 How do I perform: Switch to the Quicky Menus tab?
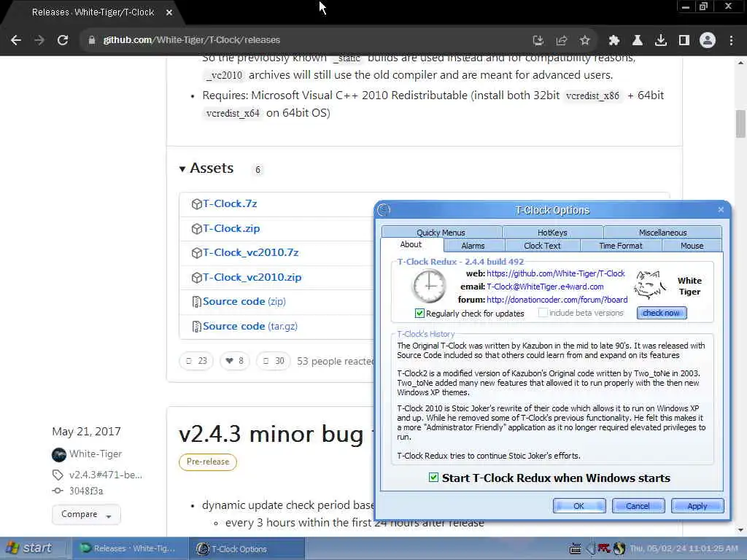pos(441,233)
